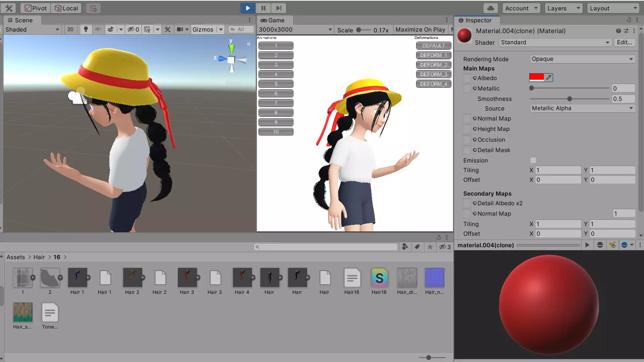644x362 pixels.
Task: Open the Game resolution 3000x3000 dropdown
Action: click(x=295, y=30)
